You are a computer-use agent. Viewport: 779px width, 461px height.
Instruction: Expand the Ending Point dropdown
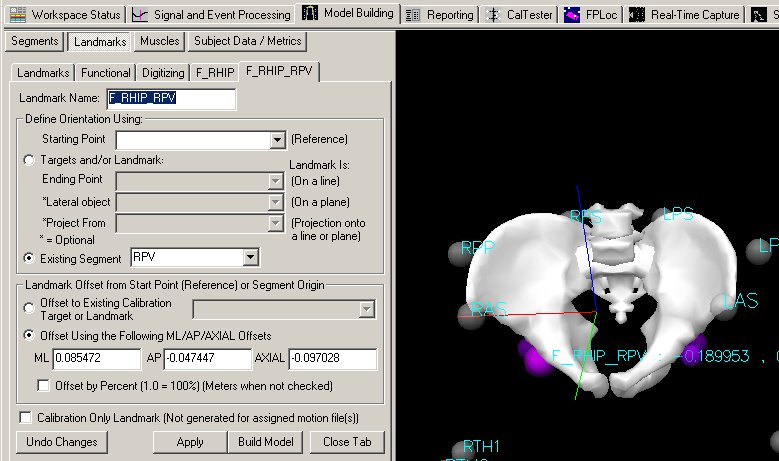click(x=276, y=181)
